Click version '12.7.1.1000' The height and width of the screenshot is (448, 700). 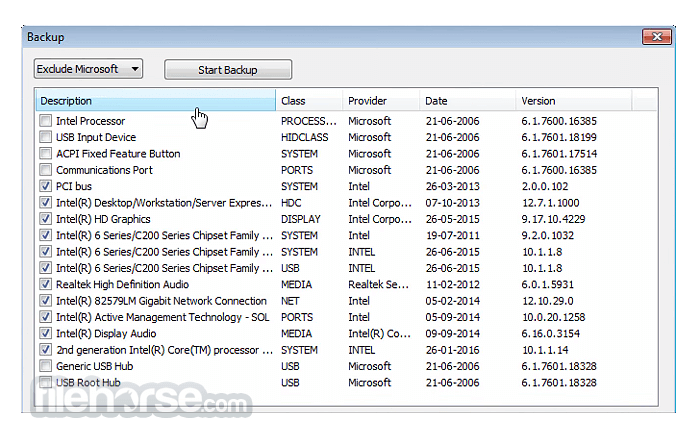tap(551, 203)
